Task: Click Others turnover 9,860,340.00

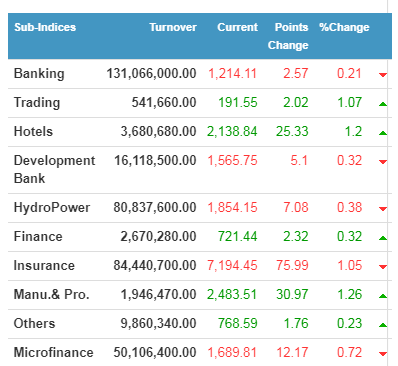Action: click(x=159, y=324)
